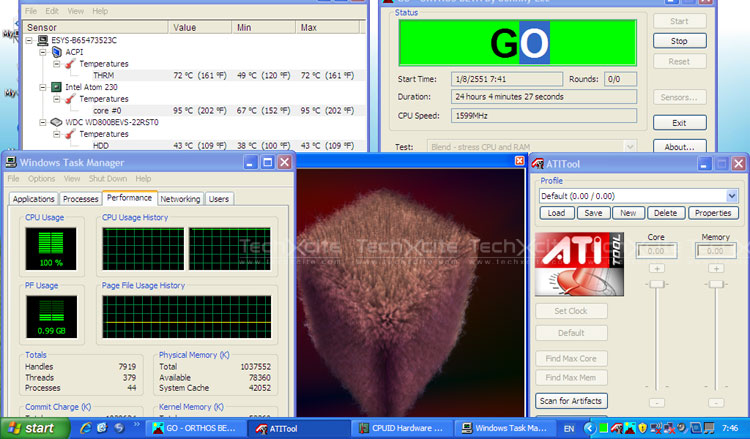Image resolution: width=750 pixels, height=439 pixels.
Task: Click the plus button above Memory slider
Action: click(x=716, y=269)
